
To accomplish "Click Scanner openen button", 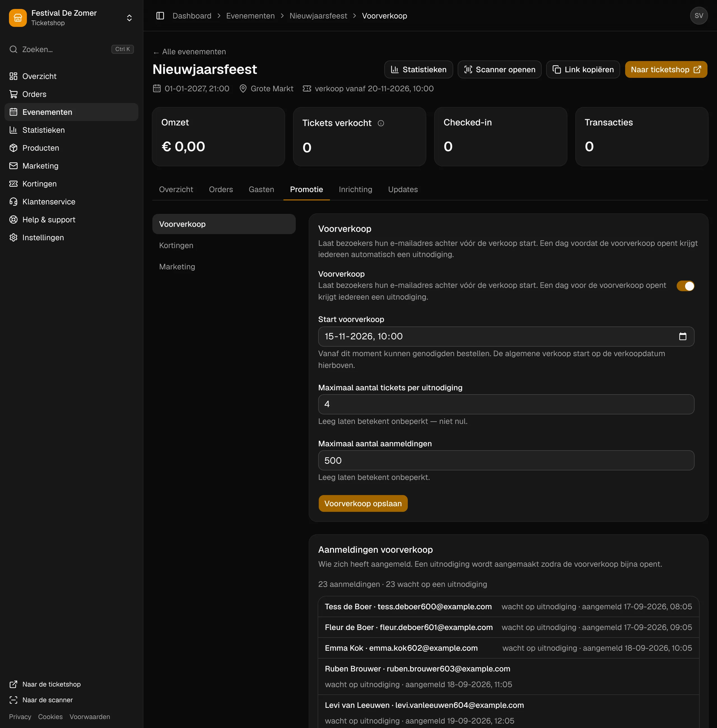I will point(499,70).
